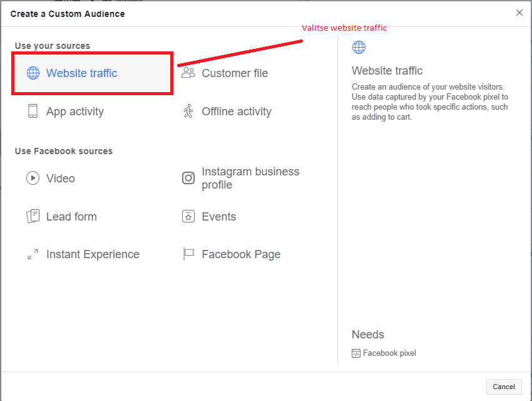Click the Website traffic globe icon
Viewport: 532px width, 401px height.
pyautogui.click(x=33, y=73)
